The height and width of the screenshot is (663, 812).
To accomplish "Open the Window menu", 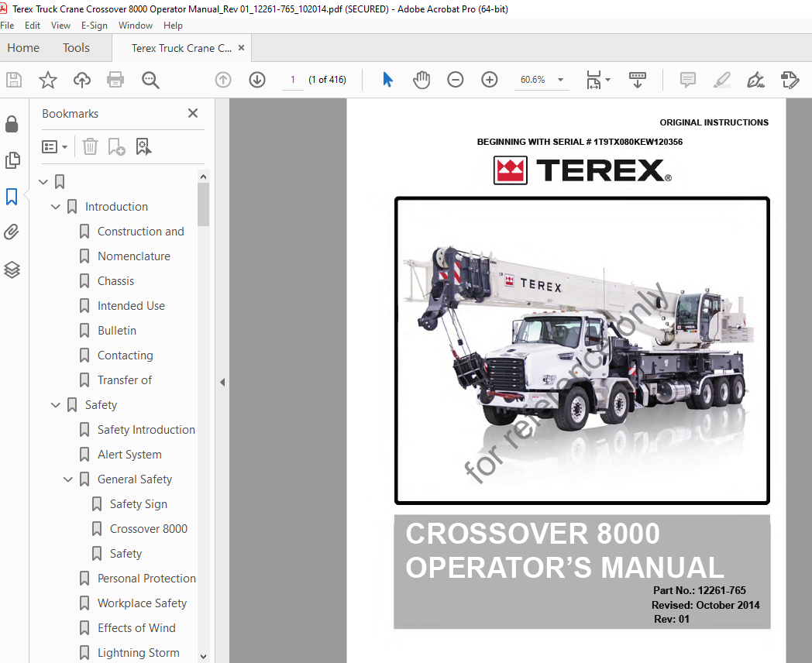I will tap(135, 26).
